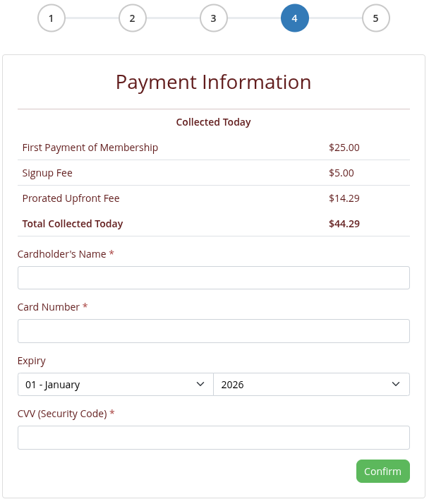Click the Payment Information heading
This screenshot has height=504, width=429.
(213, 82)
